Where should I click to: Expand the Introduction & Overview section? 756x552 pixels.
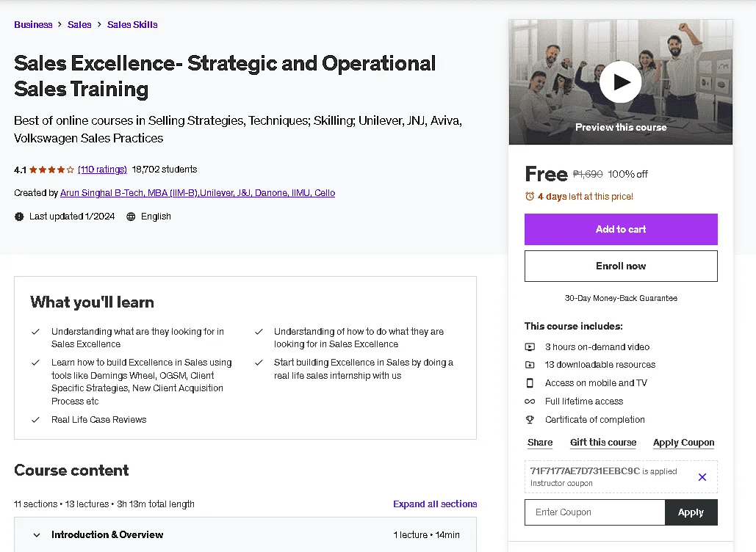[245, 534]
